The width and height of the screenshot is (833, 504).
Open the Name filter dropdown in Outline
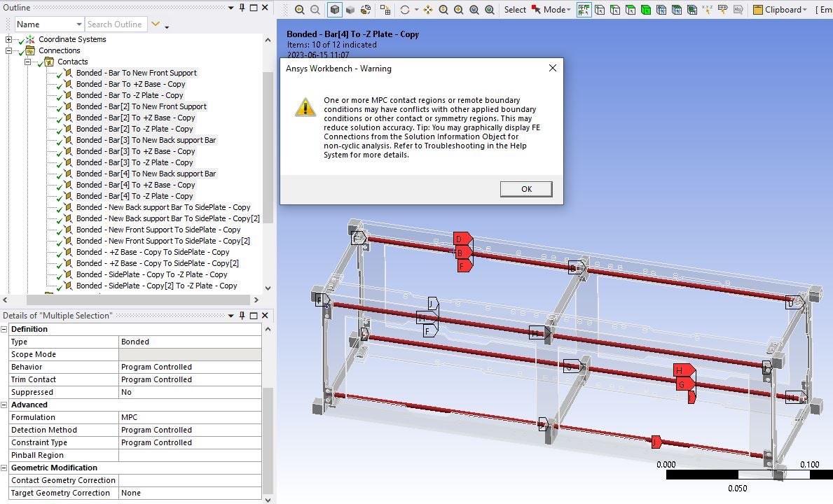click(78, 24)
